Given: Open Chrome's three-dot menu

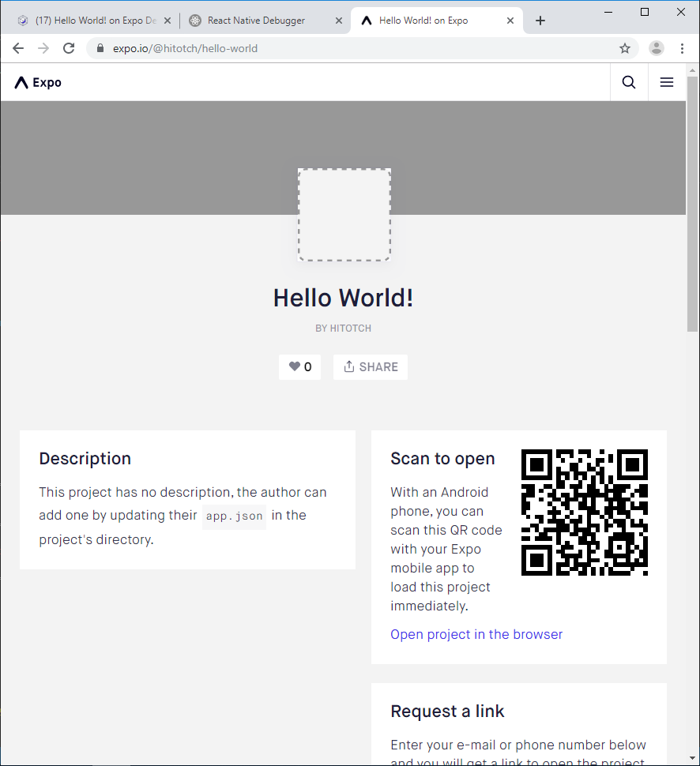Looking at the screenshot, I should point(683,47).
